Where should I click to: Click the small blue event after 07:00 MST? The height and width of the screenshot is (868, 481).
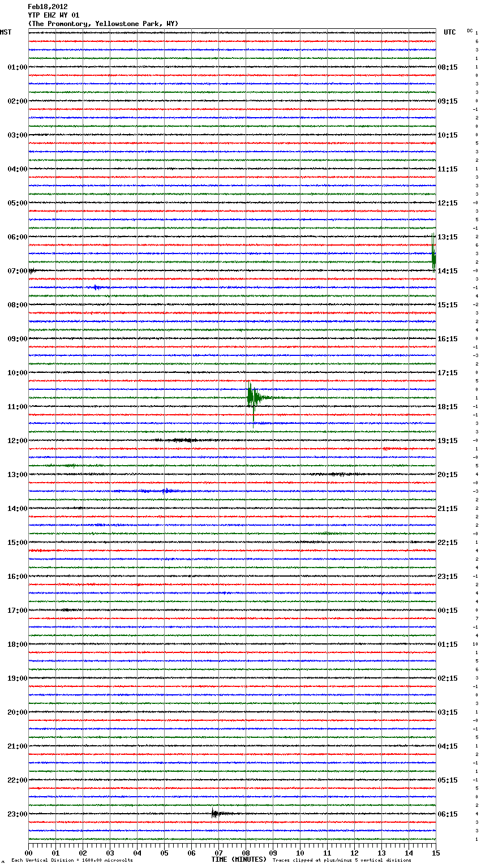[97, 287]
